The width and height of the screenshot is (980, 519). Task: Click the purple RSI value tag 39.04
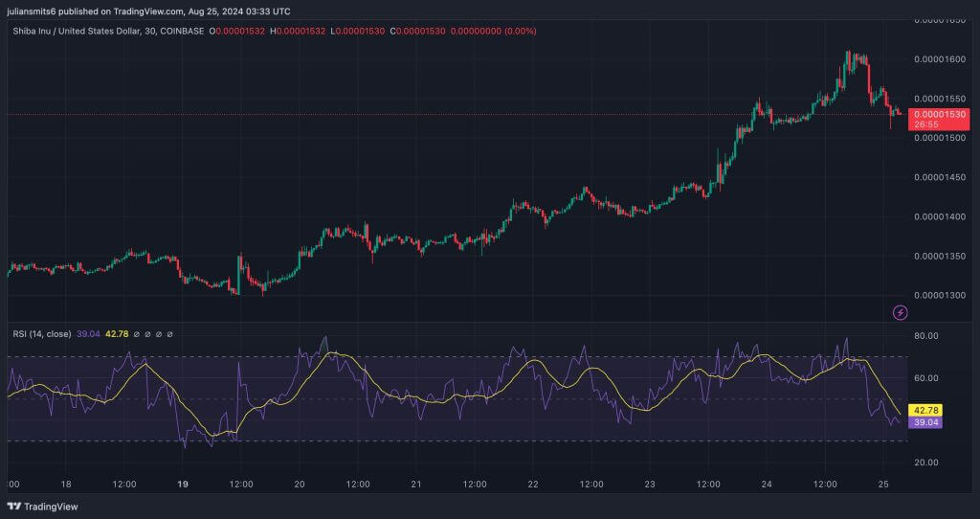coord(928,422)
